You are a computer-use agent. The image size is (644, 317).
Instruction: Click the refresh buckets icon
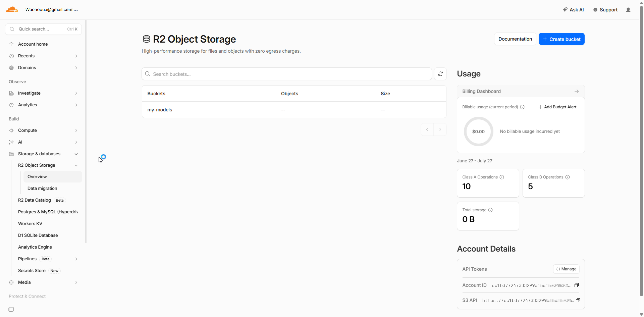coord(440,74)
